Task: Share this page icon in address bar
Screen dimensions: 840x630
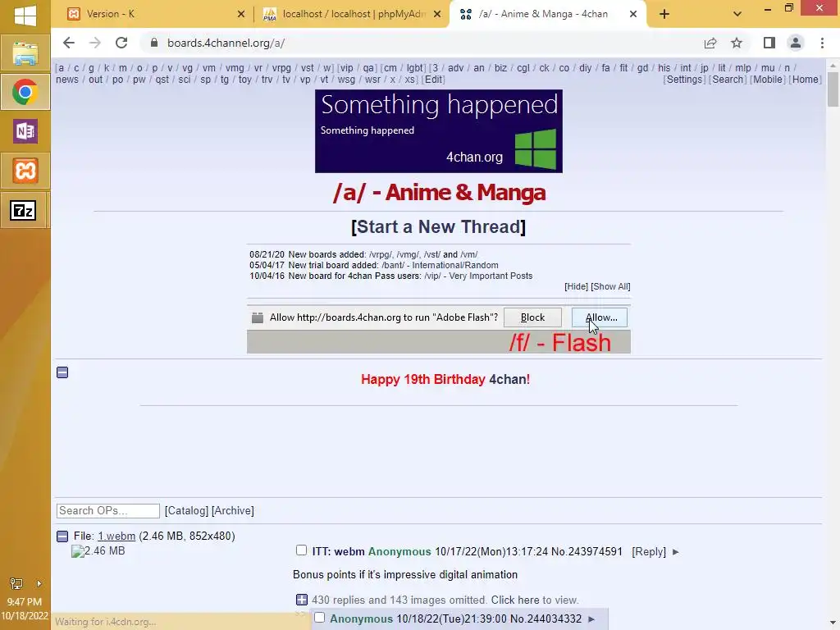Action: point(710,43)
